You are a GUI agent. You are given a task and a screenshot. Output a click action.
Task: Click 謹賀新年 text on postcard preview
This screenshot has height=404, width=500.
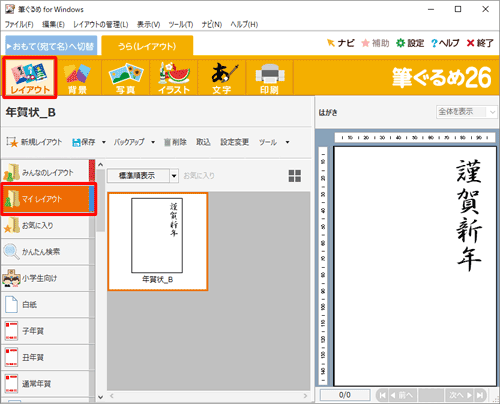[x=469, y=215]
